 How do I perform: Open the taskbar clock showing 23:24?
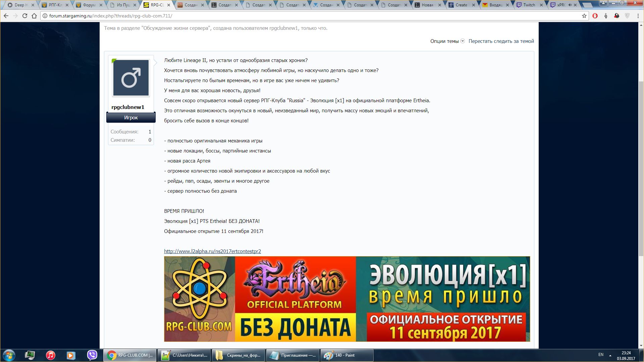[x=626, y=356]
